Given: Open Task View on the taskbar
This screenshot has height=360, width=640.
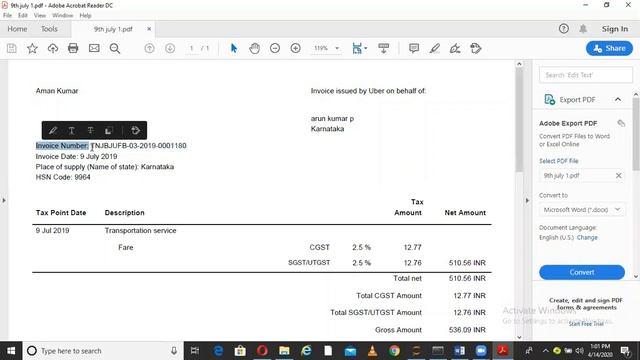Looking at the screenshot, I should (x=195, y=351).
